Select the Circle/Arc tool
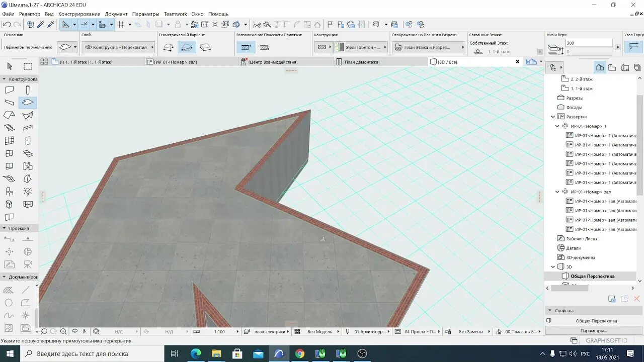 (x=9, y=303)
